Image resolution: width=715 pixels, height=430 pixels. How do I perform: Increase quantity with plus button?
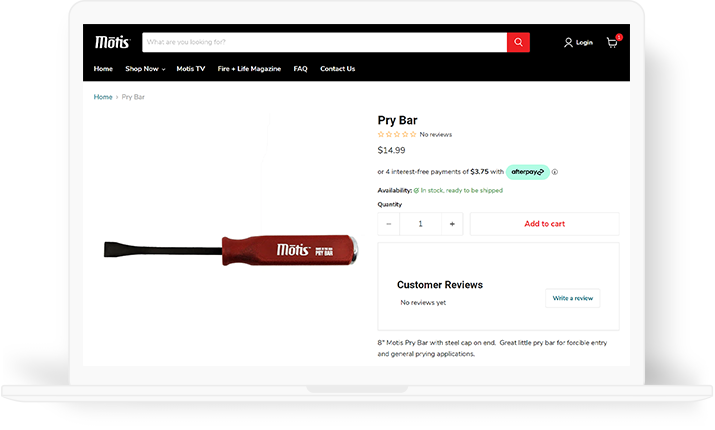click(452, 224)
